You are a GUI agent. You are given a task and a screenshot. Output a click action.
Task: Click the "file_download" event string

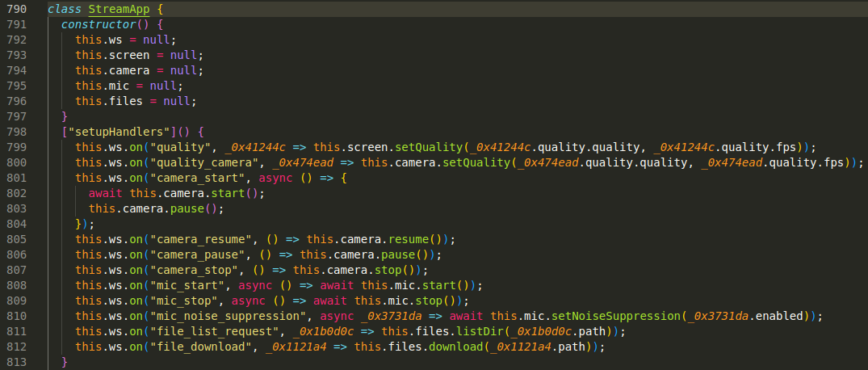coord(199,347)
